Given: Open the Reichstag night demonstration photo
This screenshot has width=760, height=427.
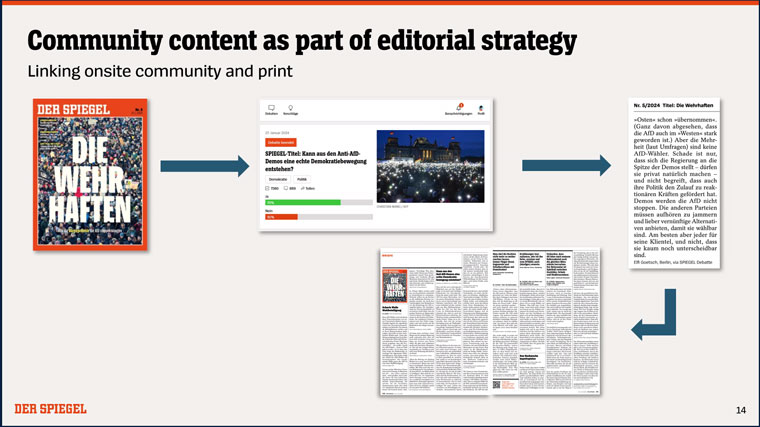Looking at the screenshot, I should point(430,166).
